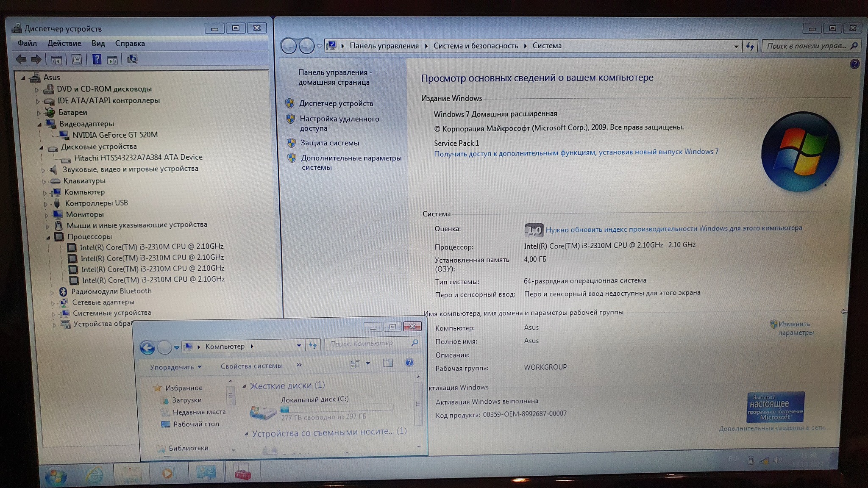Image resolution: width=868 pixels, height=488 pixels.
Task: Expand the Сетевые адаптеры node
Action: click(x=53, y=303)
